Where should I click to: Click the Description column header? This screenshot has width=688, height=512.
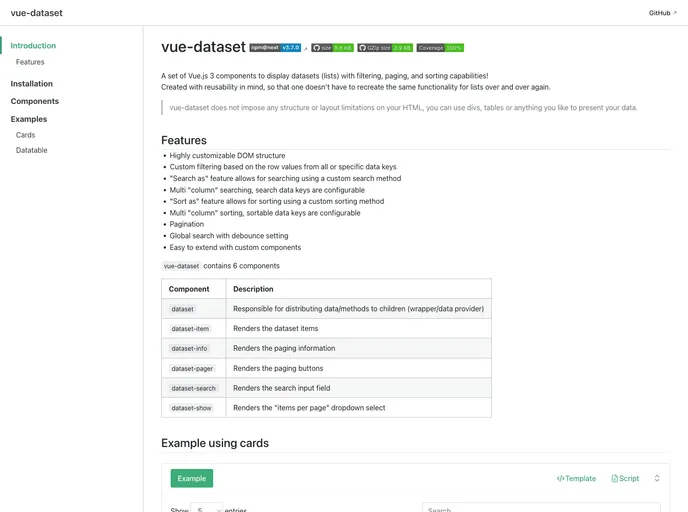click(x=358, y=289)
